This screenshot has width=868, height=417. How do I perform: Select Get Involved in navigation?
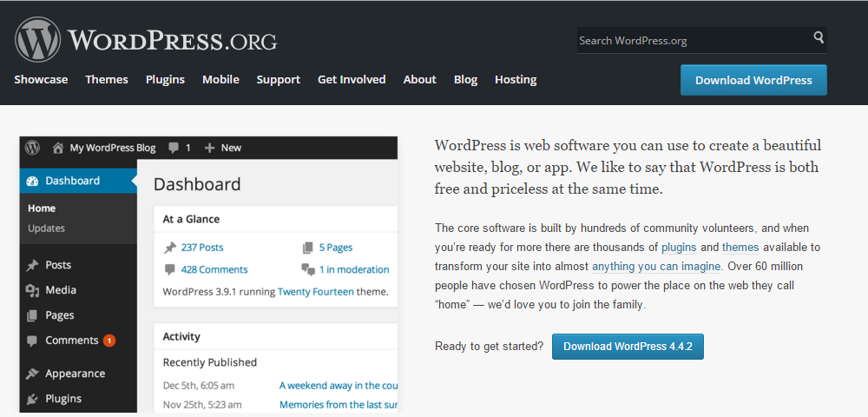pyautogui.click(x=352, y=80)
